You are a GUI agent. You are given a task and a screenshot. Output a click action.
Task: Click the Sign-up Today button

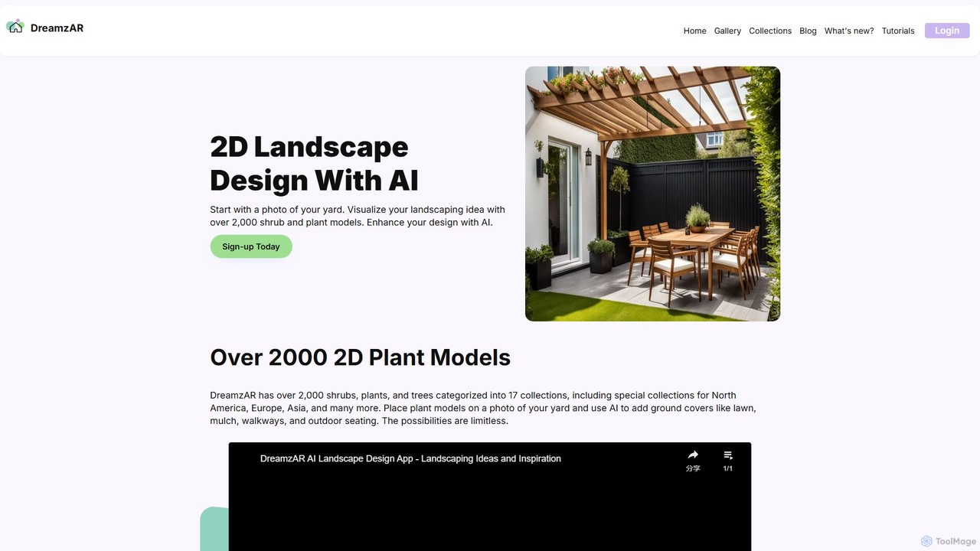coord(251,246)
